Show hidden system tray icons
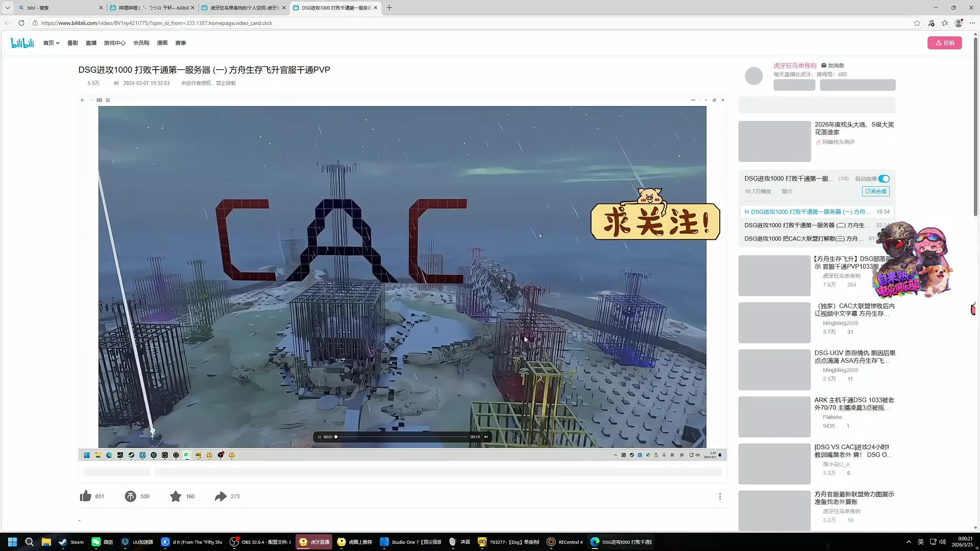 [x=908, y=542]
